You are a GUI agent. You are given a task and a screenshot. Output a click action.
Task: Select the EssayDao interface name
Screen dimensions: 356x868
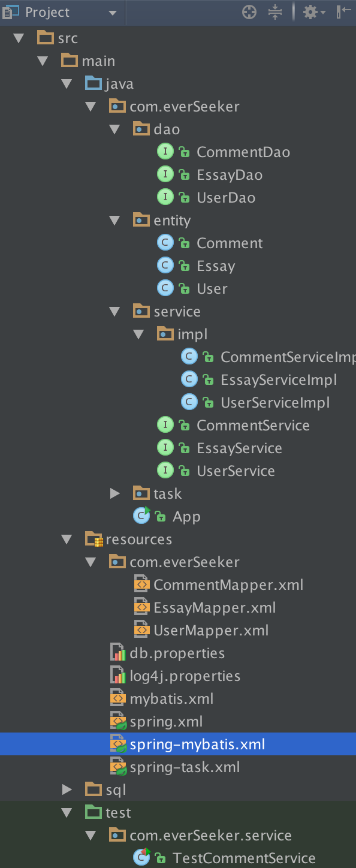[x=230, y=175]
